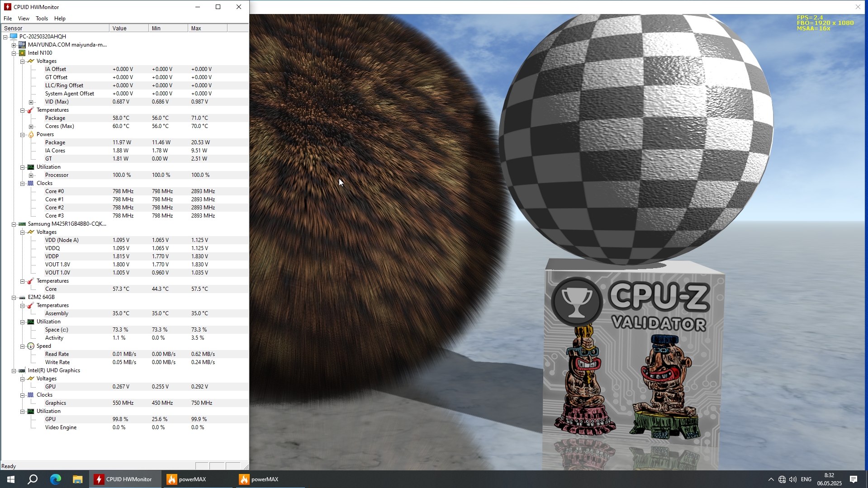The height and width of the screenshot is (488, 868).
Task: Collapse the E2M2 64GB drive node
Action: (x=14, y=298)
